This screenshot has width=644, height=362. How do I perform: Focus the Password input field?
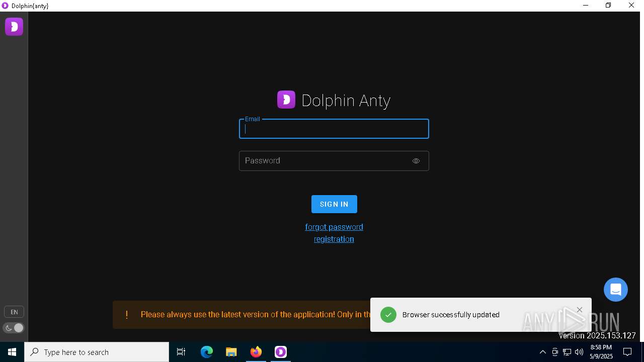click(334, 161)
